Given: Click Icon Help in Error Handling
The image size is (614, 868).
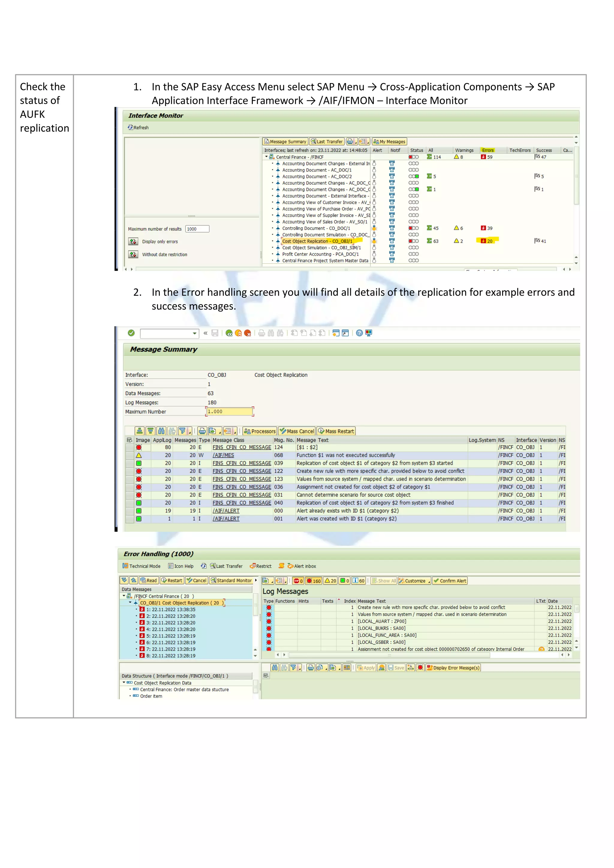Looking at the screenshot, I should pyautogui.click(x=181, y=566).
